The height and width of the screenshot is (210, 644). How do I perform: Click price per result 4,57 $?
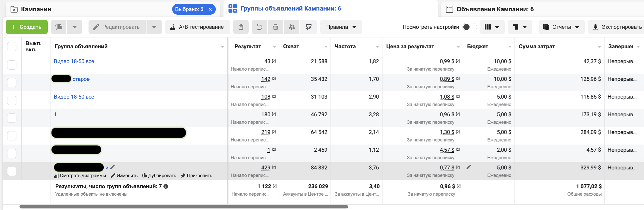(x=447, y=150)
